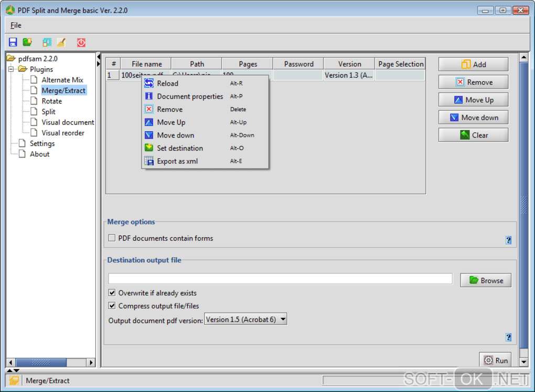Click help icon in Merge options section
Screen dimensions: 535x392
508,240
